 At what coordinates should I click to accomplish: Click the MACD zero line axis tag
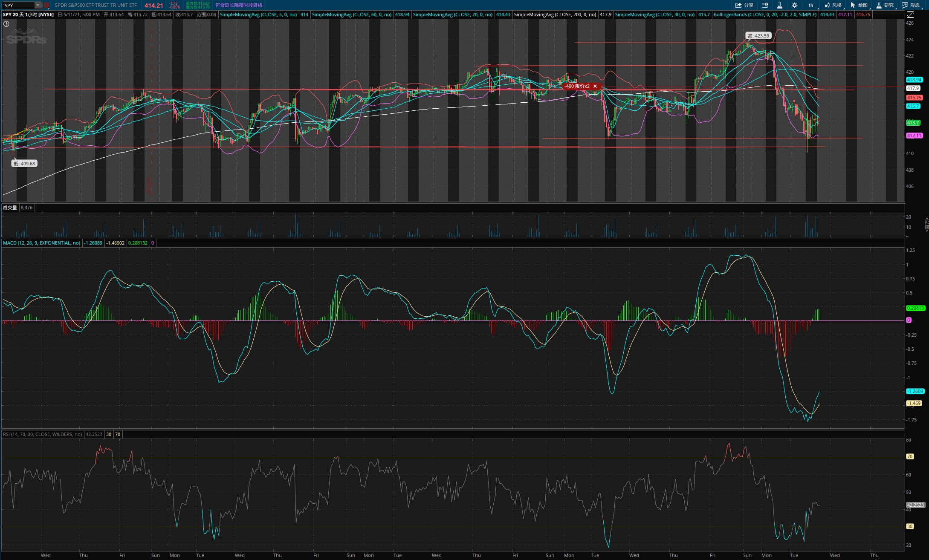(x=909, y=320)
